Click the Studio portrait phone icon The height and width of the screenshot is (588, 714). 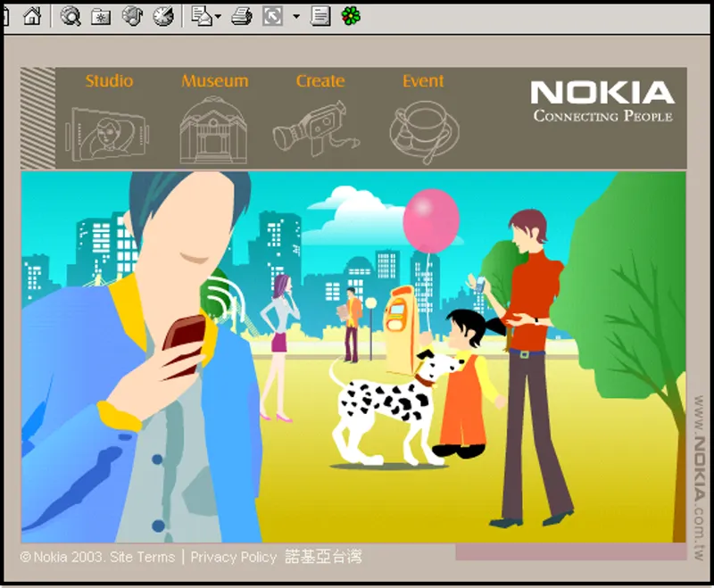click(107, 134)
